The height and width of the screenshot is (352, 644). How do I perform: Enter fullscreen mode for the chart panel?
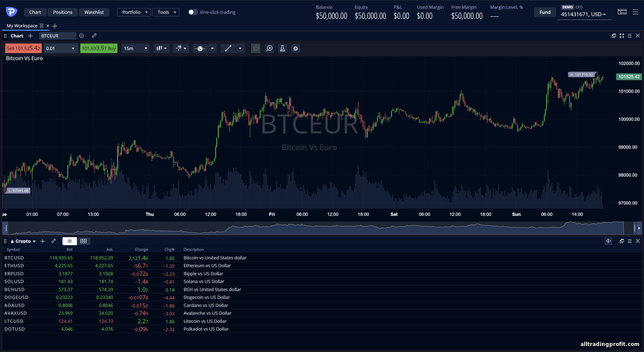[x=622, y=36]
